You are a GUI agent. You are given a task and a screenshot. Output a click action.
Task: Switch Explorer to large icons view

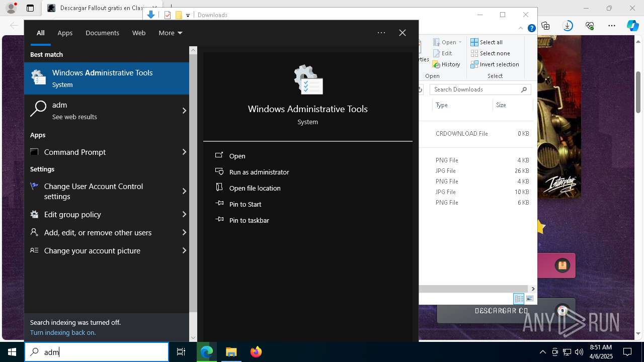click(x=529, y=299)
